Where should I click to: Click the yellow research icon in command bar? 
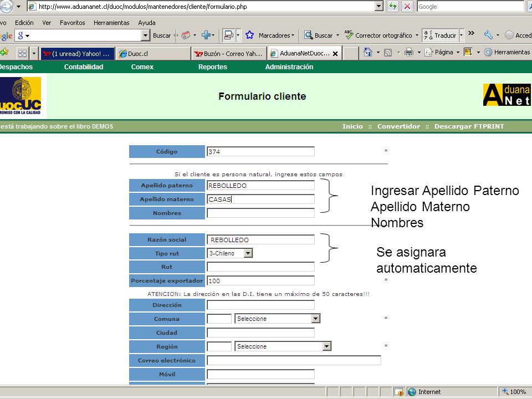coord(468,52)
